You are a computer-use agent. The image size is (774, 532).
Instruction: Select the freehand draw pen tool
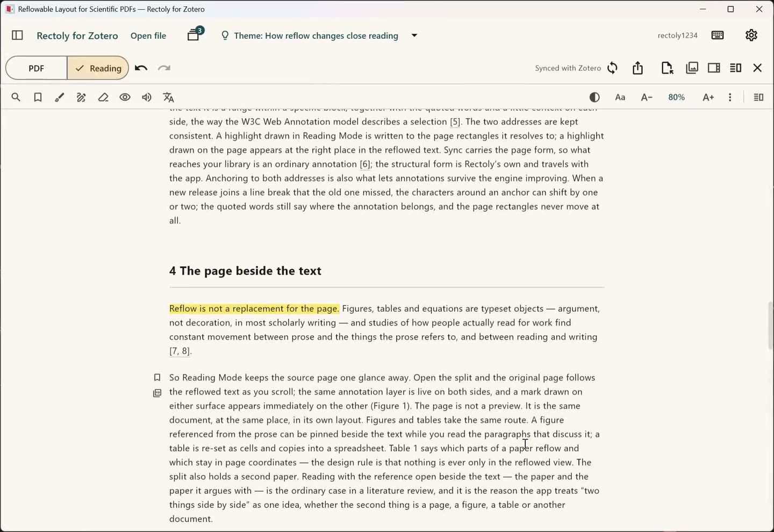tap(81, 97)
